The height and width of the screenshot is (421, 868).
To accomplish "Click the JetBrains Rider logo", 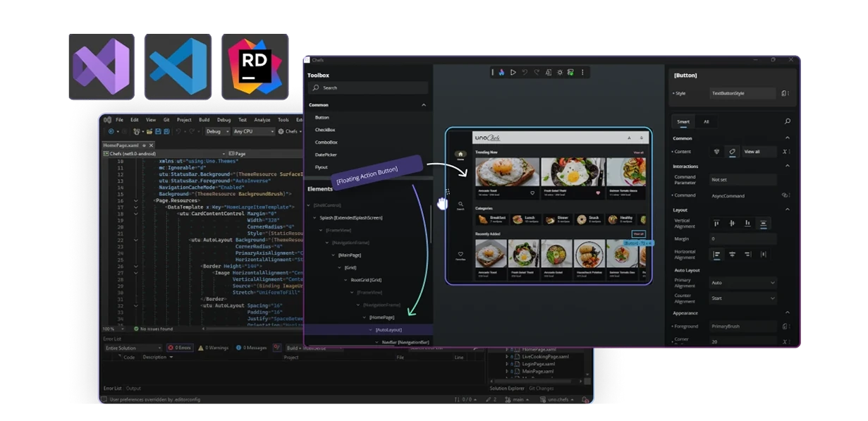I will [x=255, y=67].
